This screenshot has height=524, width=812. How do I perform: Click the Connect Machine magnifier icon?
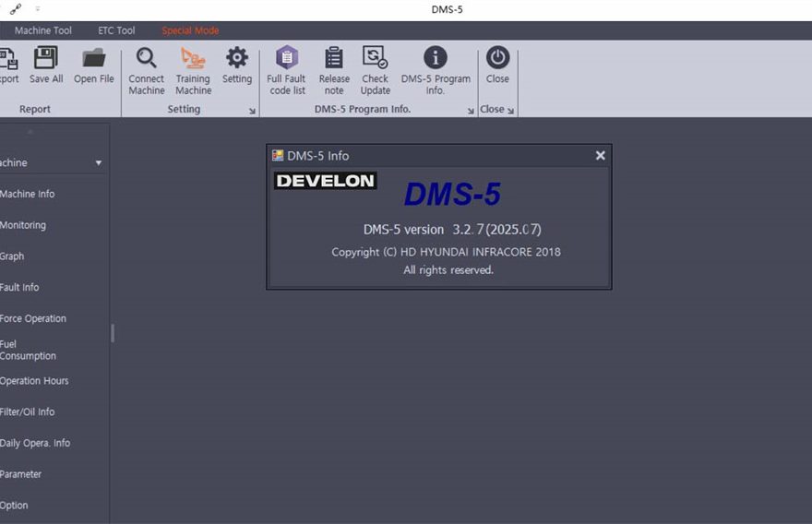click(x=146, y=59)
